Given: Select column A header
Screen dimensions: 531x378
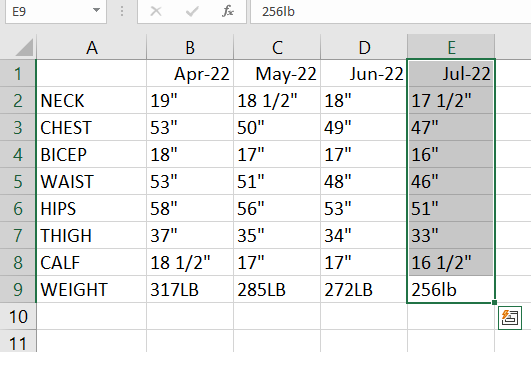Looking at the screenshot, I should point(91,47).
